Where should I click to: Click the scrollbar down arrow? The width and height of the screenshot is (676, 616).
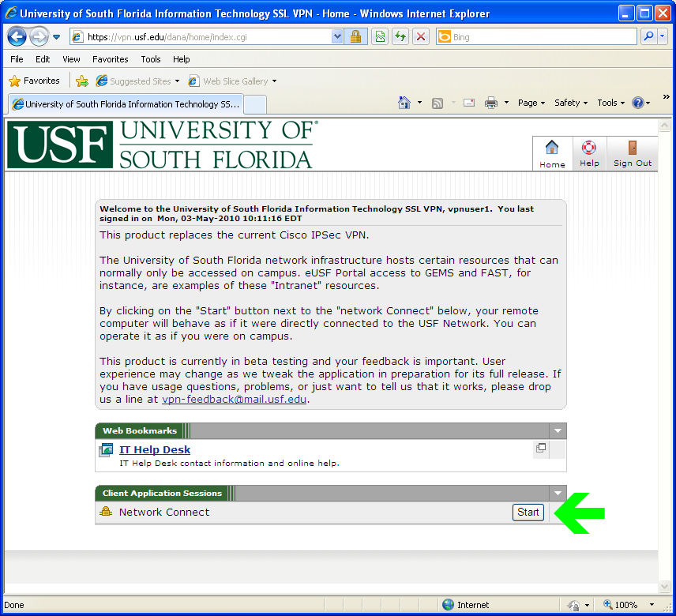[x=664, y=586]
